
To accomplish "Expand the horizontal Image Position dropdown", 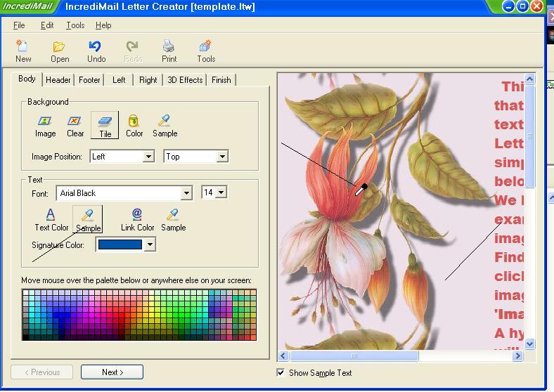I will coord(149,157).
